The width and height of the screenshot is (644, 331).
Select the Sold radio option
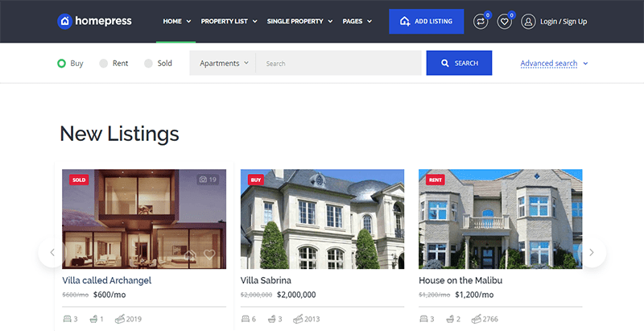148,64
